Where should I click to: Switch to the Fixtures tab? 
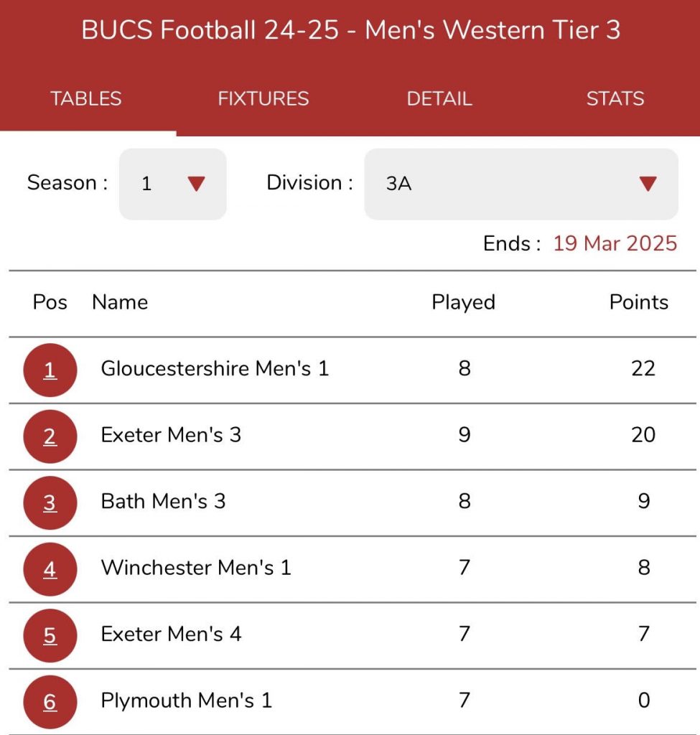click(x=263, y=99)
